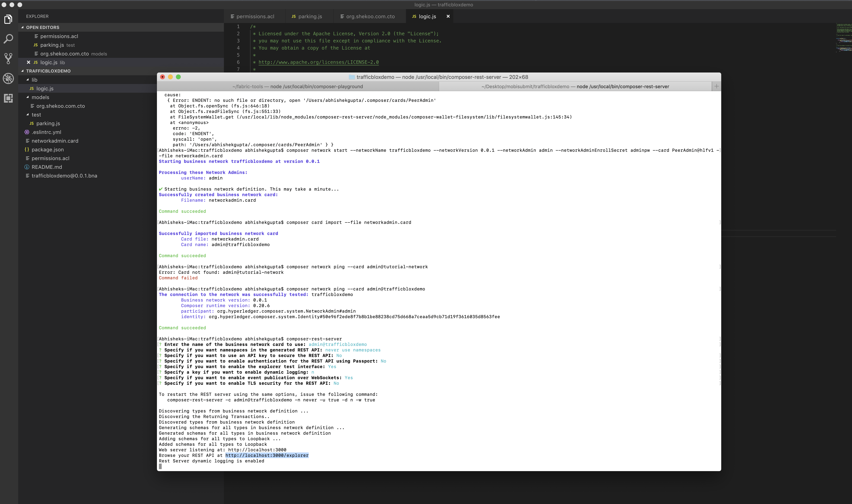Screen dimensions: 852x504
Task: Collapse the test folder
Action: 28,115
